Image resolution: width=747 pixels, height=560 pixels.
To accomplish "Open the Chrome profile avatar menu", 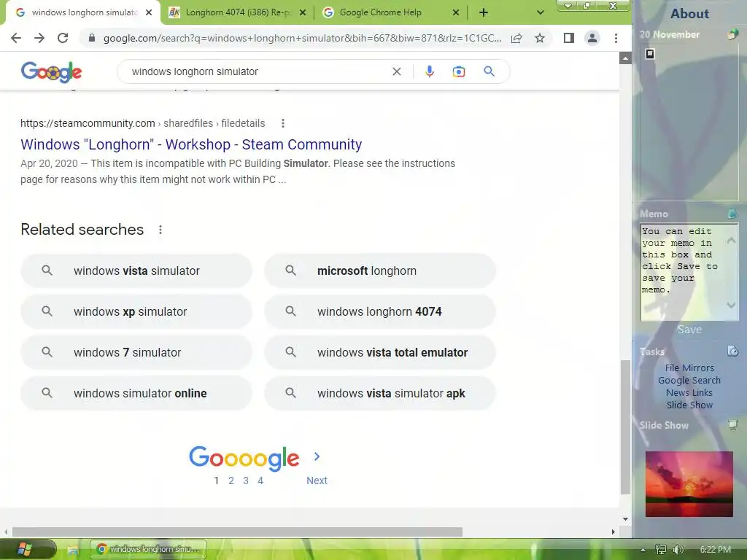I will [592, 38].
